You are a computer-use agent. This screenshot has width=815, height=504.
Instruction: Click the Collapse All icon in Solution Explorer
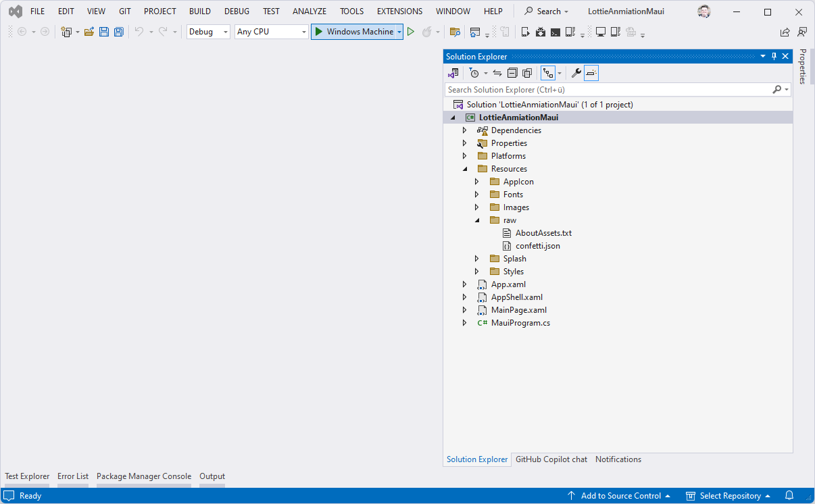512,73
